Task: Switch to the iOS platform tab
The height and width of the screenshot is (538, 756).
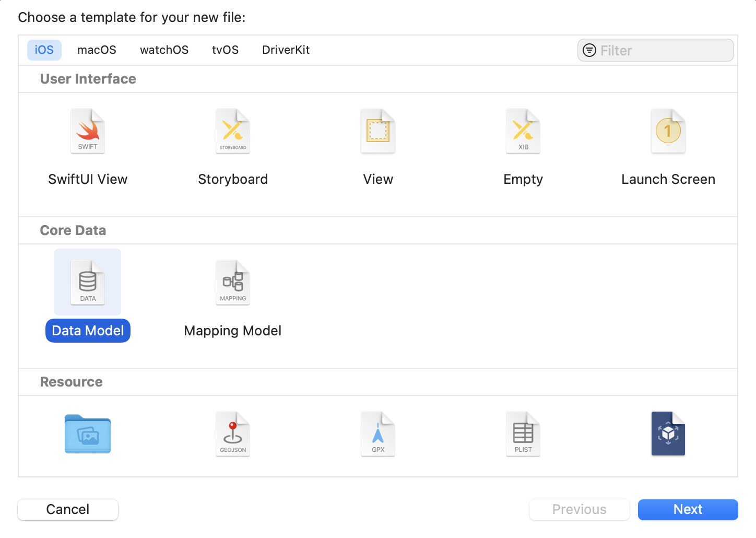Action: 44,50
